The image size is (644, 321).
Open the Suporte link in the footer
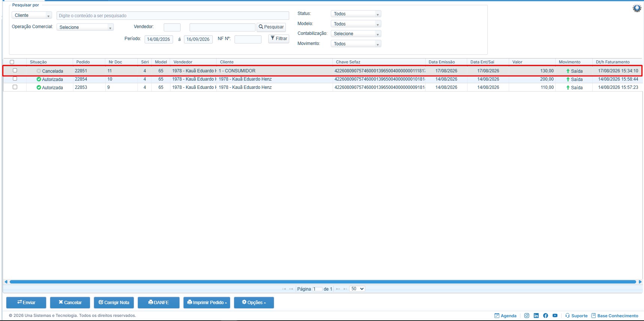coord(576,316)
